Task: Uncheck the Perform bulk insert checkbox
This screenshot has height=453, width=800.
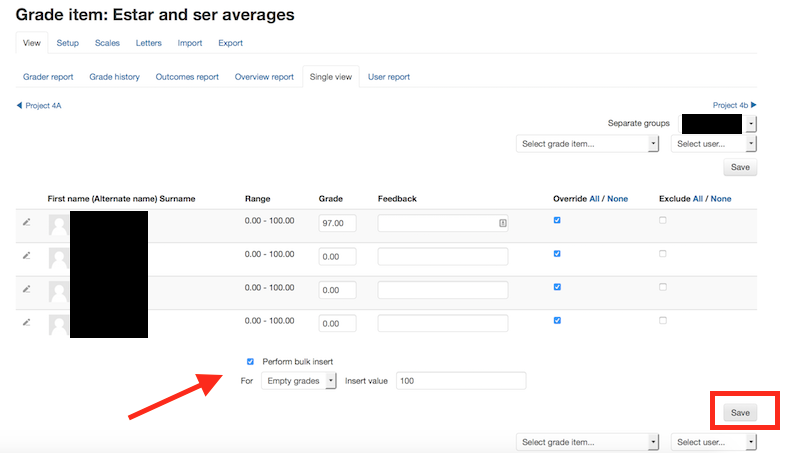Action: point(250,361)
